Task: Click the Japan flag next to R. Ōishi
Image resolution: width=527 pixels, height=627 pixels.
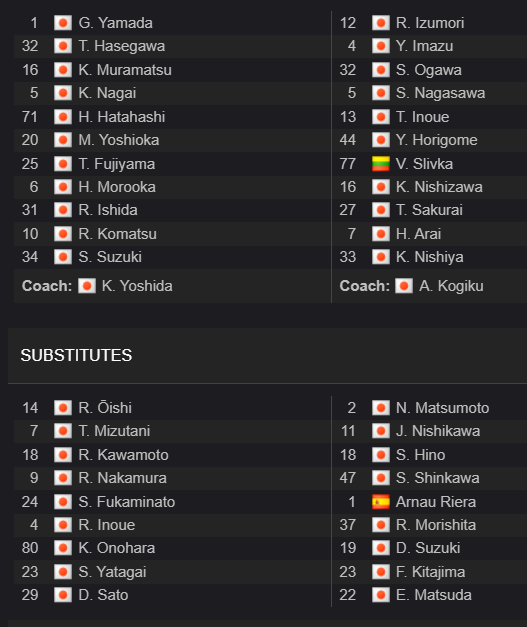Action: [63, 408]
